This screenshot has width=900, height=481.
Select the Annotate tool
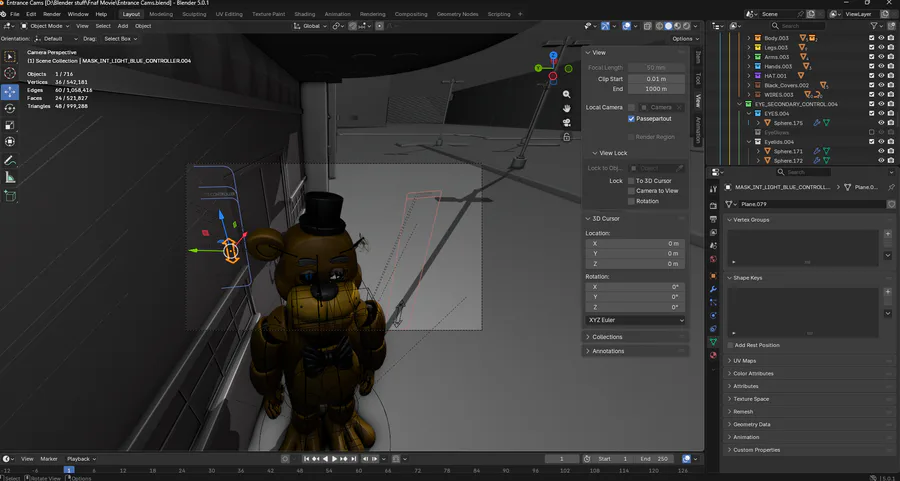(10, 160)
